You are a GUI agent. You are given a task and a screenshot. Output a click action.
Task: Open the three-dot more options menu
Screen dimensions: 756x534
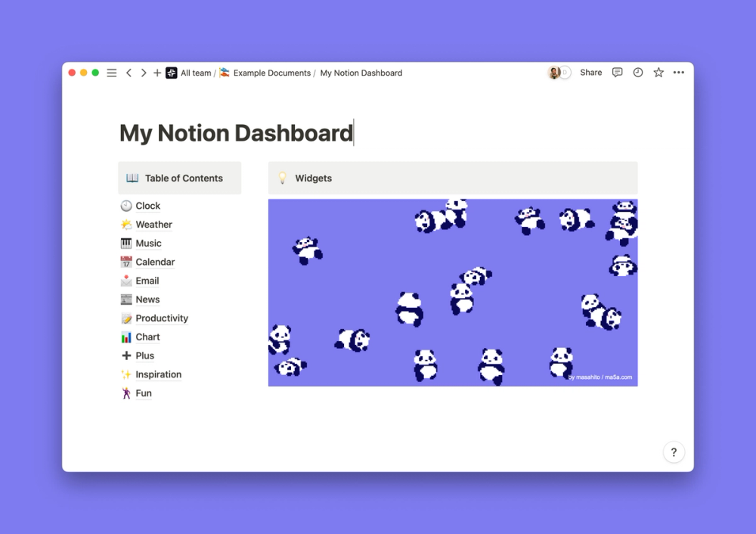tap(679, 73)
